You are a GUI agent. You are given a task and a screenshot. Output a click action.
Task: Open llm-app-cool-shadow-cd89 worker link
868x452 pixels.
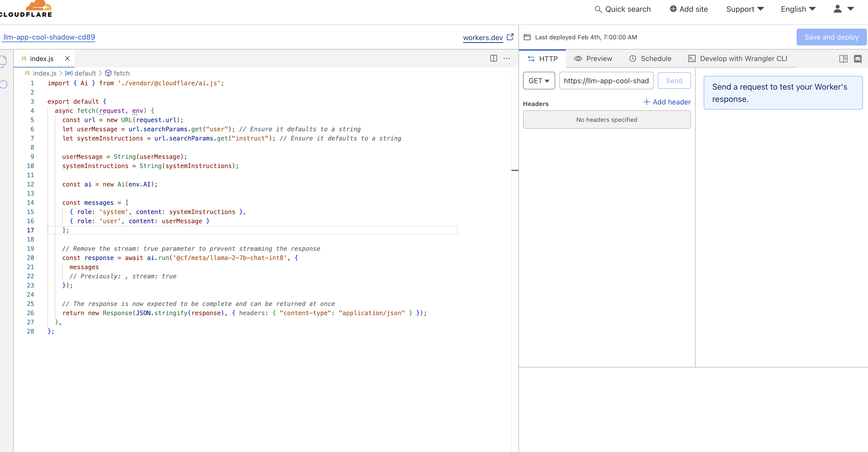[49, 37]
